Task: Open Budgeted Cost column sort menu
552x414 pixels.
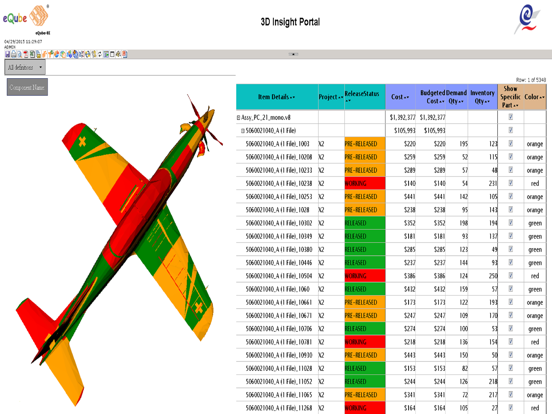Action: click(441, 101)
